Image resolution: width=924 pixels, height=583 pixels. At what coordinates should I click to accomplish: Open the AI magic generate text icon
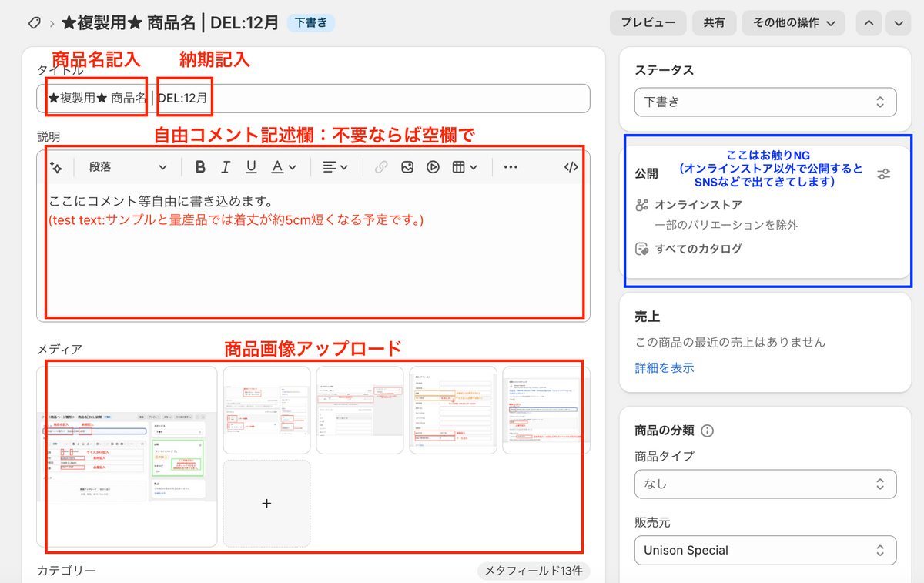click(x=56, y=167)
